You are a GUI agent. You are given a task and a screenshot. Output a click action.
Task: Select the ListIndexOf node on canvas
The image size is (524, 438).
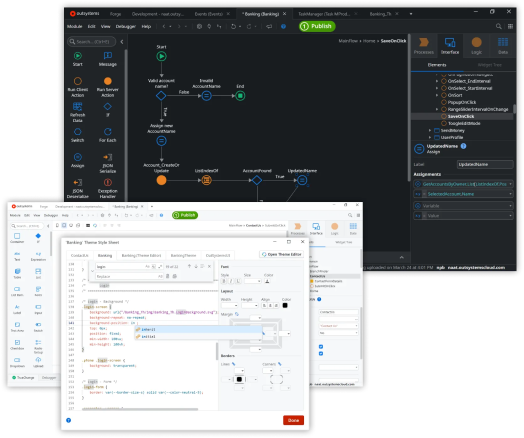click(207, 180)
